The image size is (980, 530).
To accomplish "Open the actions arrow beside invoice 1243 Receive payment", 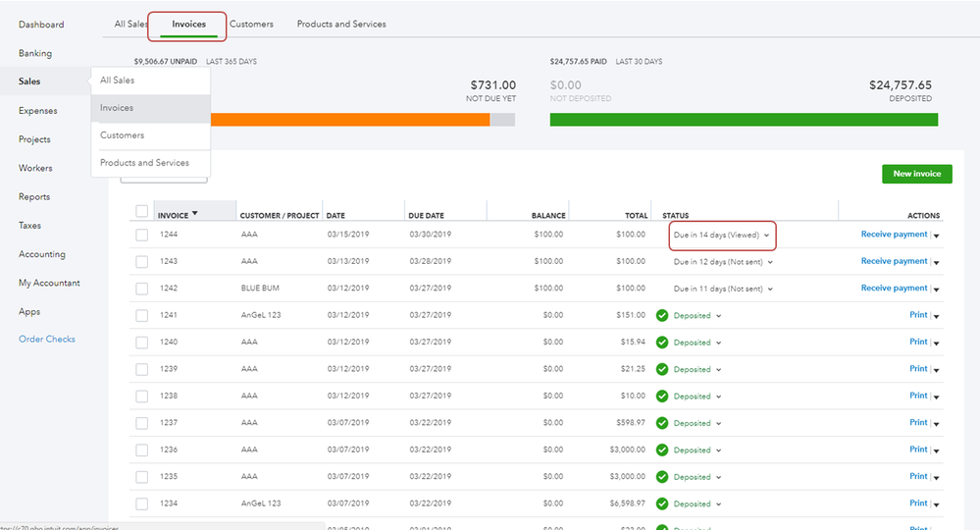I will (x=936, y=263).
